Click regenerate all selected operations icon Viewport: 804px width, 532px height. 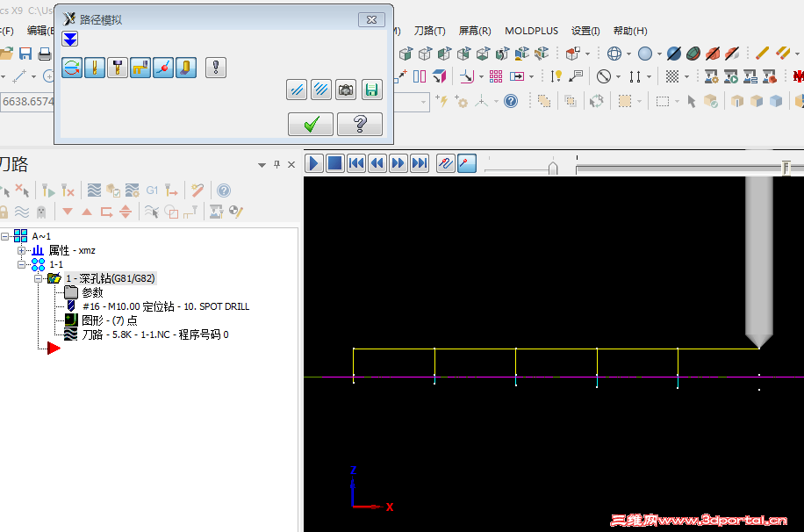(x=48, y=191)
